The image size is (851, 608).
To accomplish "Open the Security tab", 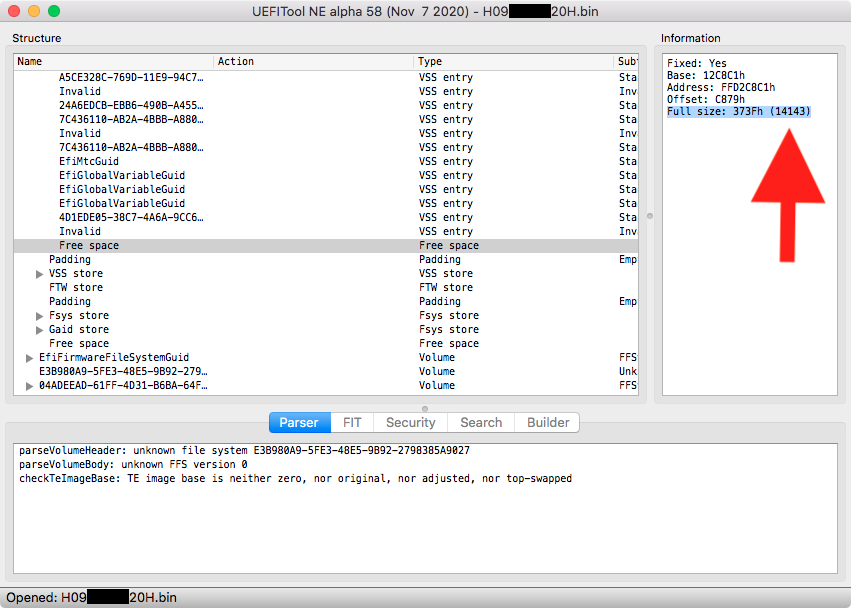I will point(410,422).
